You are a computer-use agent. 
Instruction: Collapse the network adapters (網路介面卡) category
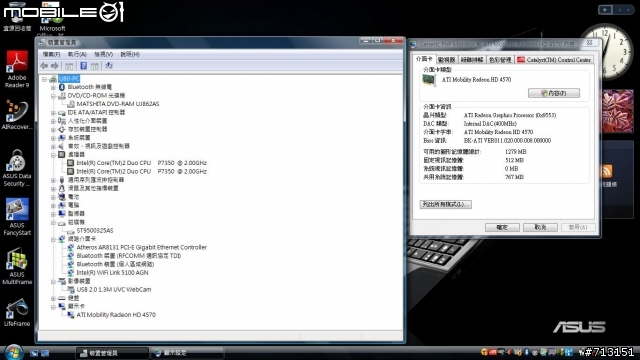[53, 239]
